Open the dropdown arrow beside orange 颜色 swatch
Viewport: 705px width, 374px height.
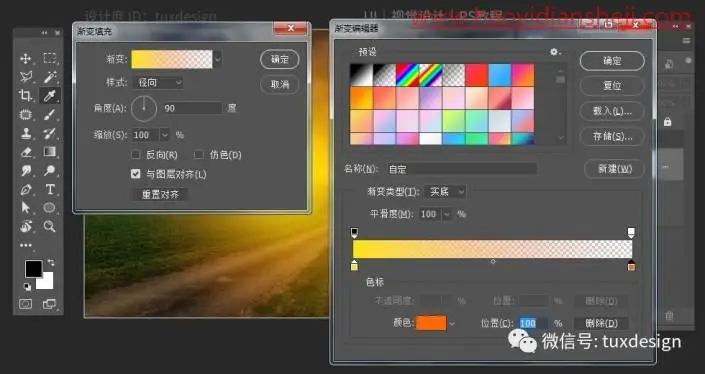point(452,324)
